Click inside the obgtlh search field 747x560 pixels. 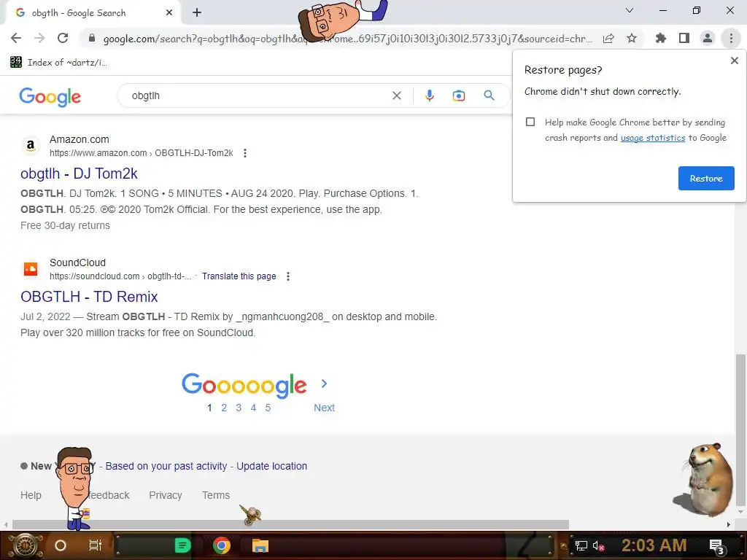258,96
